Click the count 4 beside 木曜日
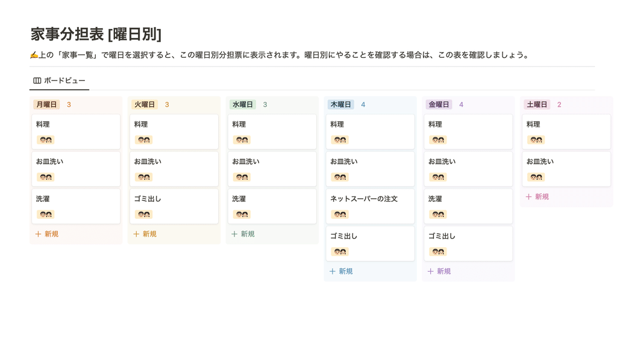 point(363,105)
